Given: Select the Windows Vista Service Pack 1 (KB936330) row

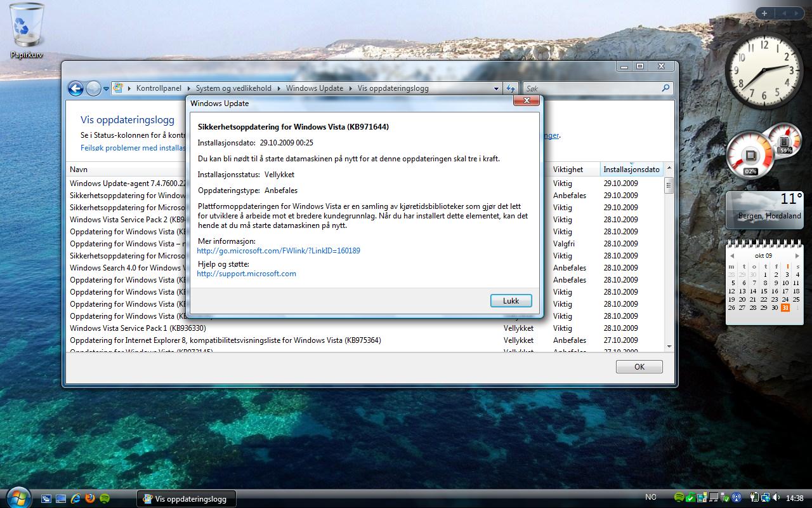Looking at the screenshot, I should tap(365, 328).
